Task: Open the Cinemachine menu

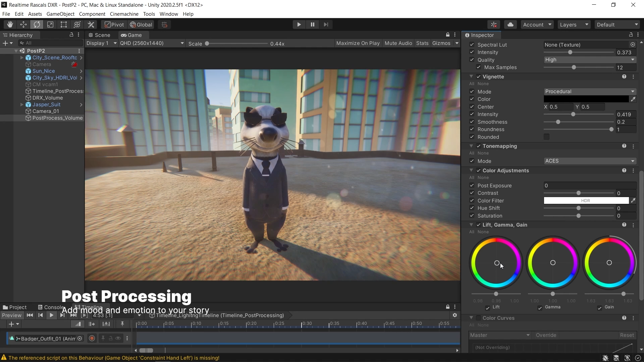Action: [x=124, y=14]
